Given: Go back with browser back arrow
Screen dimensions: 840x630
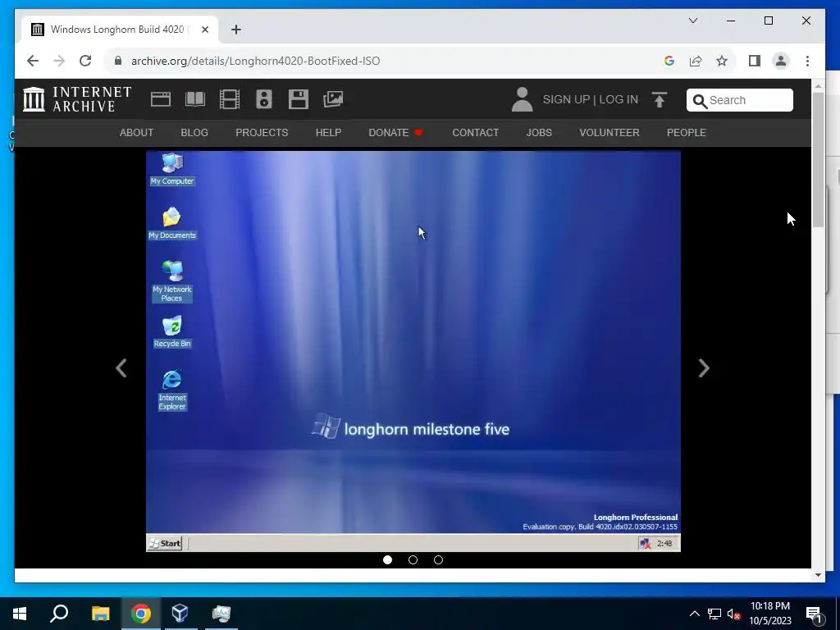Looking at the screenshot, I should 33,61.
